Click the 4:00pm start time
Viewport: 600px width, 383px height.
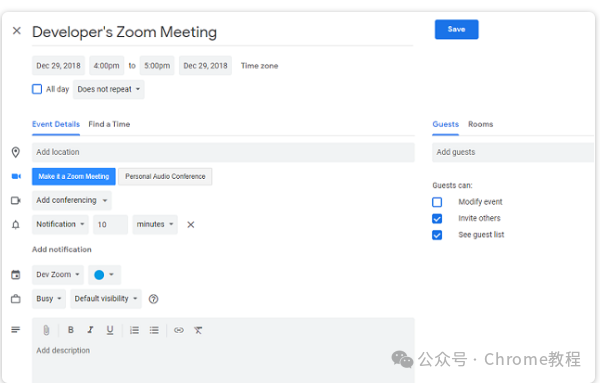(107, 66)
